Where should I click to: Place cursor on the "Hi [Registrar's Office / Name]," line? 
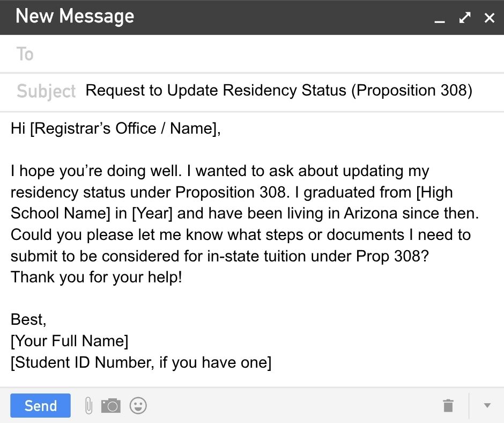tap(116, 129)
